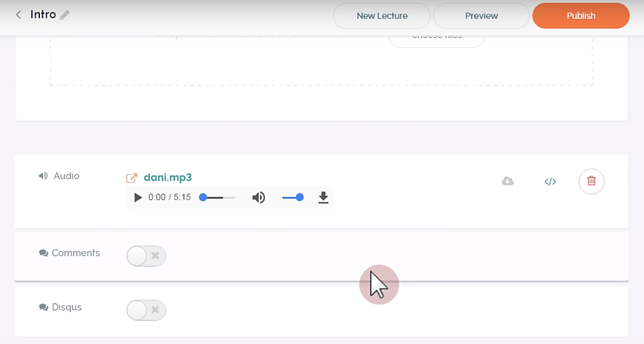
Task: Enable the Comments toggle
Action: (146, 256)
